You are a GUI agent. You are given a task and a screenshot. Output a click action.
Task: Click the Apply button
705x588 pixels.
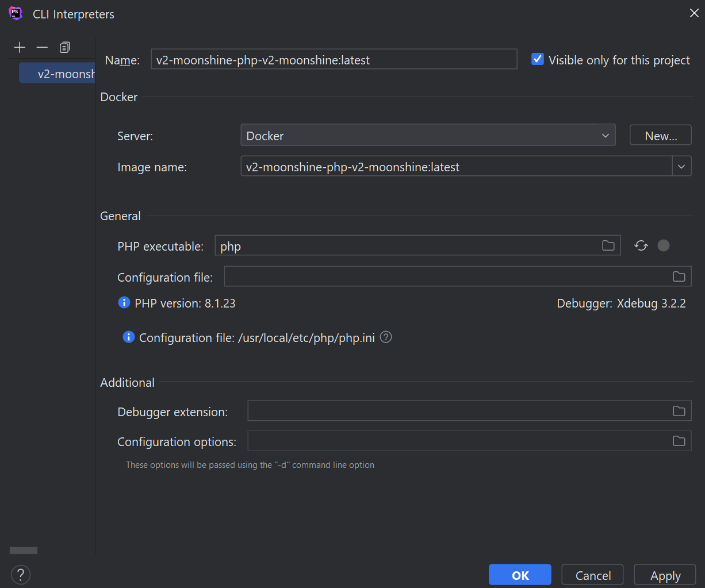[665, 575]
